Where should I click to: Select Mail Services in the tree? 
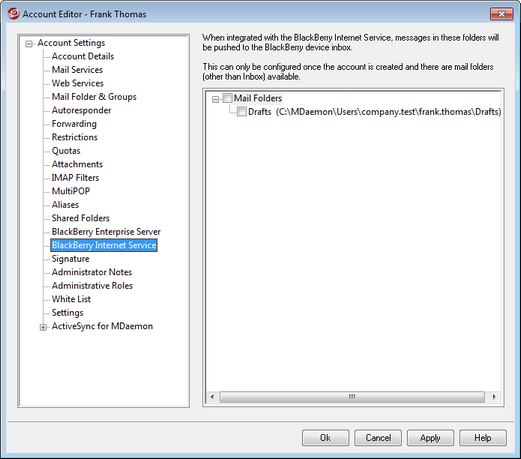(x=77, y=70)
